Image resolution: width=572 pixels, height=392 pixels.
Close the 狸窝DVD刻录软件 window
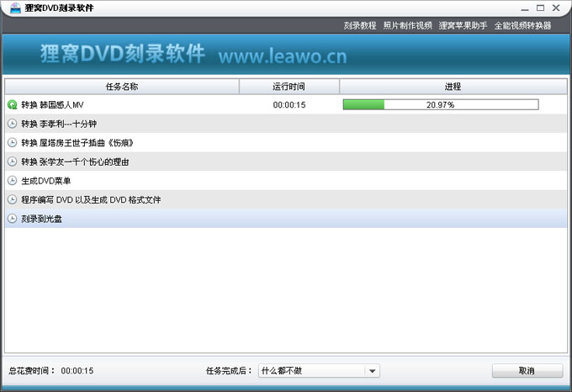(556, 8)
